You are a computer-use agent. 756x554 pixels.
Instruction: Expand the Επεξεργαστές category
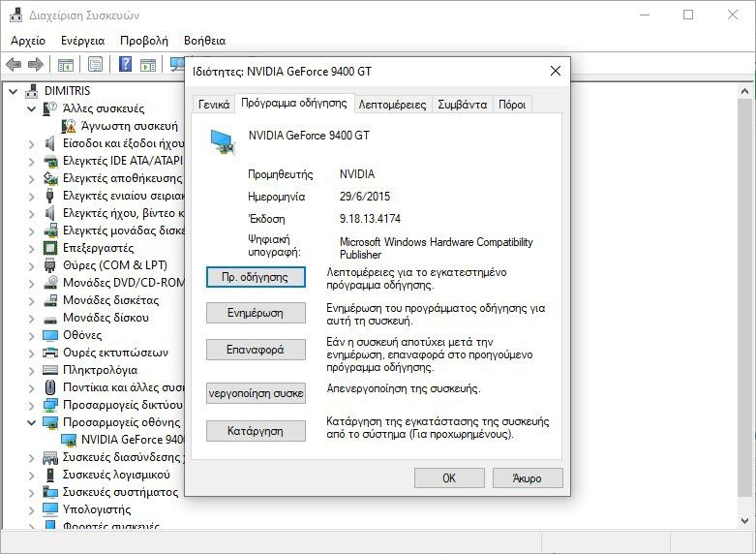(32, 249)
